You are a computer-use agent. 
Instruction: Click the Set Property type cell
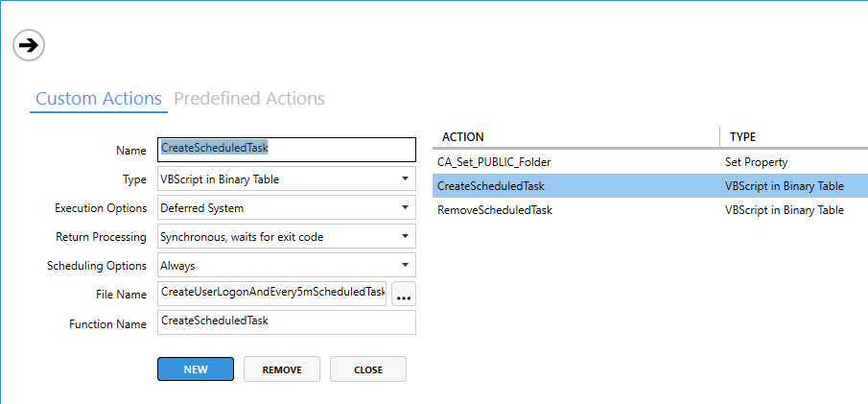point(757,162)
